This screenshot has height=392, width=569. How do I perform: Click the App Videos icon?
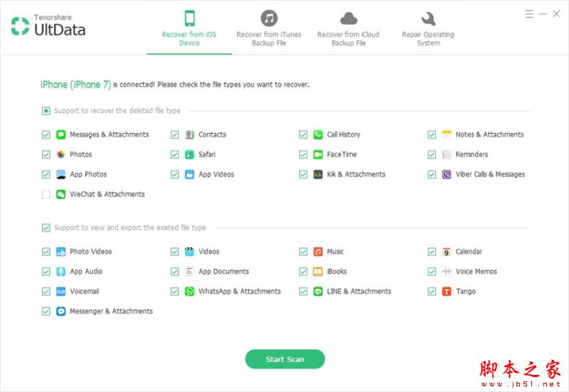tap(189, 174)
